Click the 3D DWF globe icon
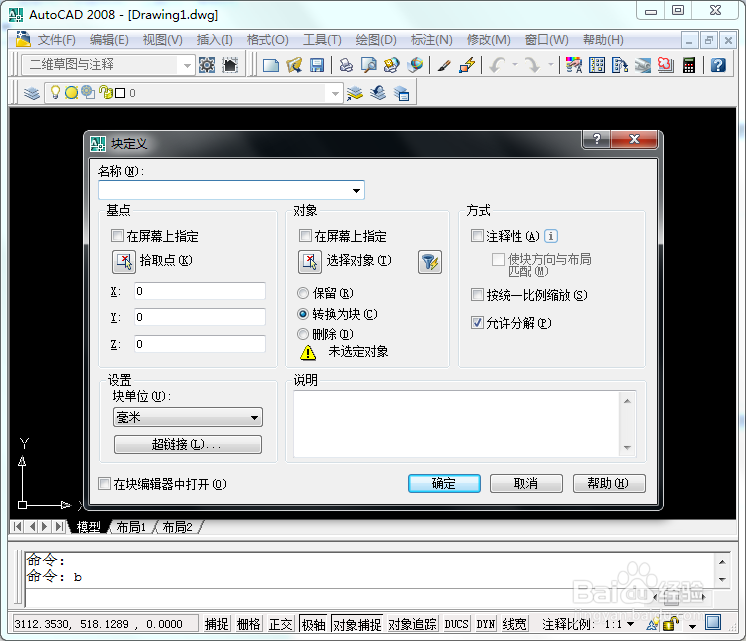 [x=415, y=65]
